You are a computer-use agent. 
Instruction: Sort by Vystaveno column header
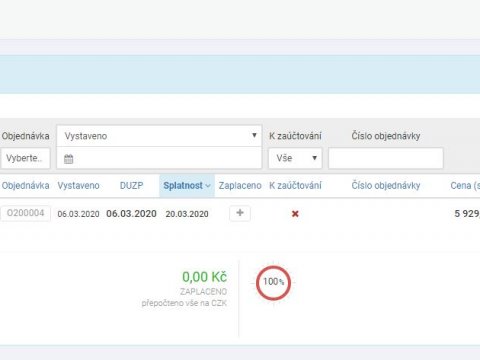pyautogui.click(x=78, y=185)
